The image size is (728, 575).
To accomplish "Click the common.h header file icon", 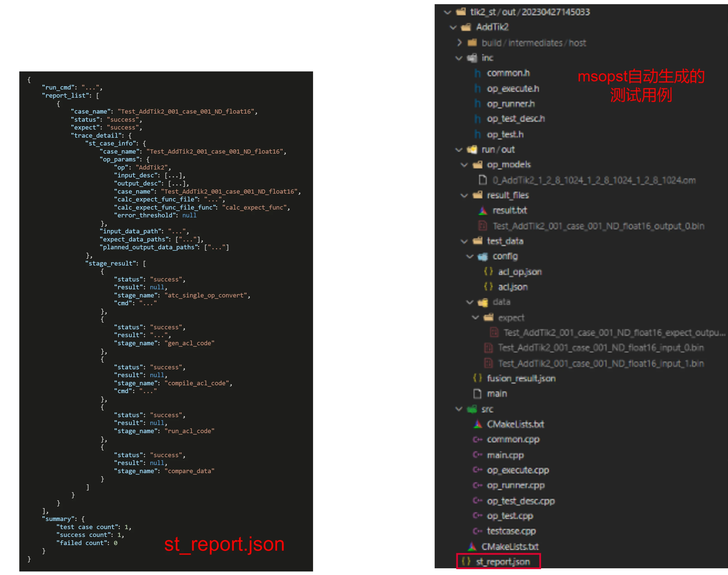I will [x=477, y=73].
